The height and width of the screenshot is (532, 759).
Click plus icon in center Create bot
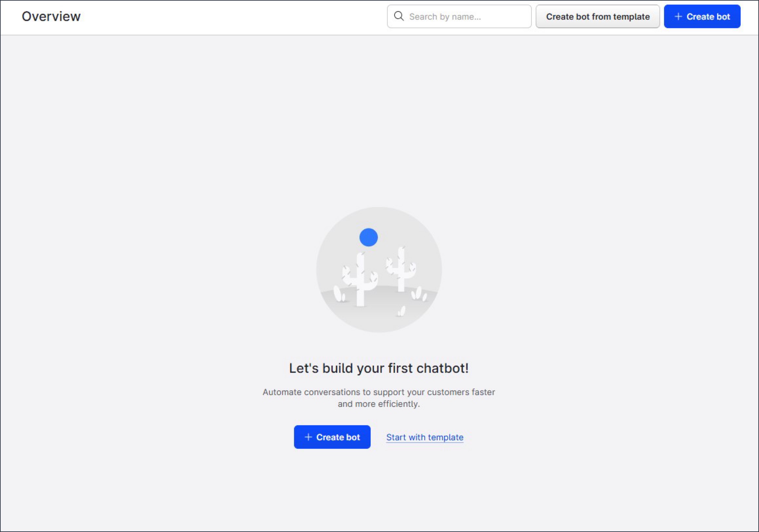coord(308,437)
